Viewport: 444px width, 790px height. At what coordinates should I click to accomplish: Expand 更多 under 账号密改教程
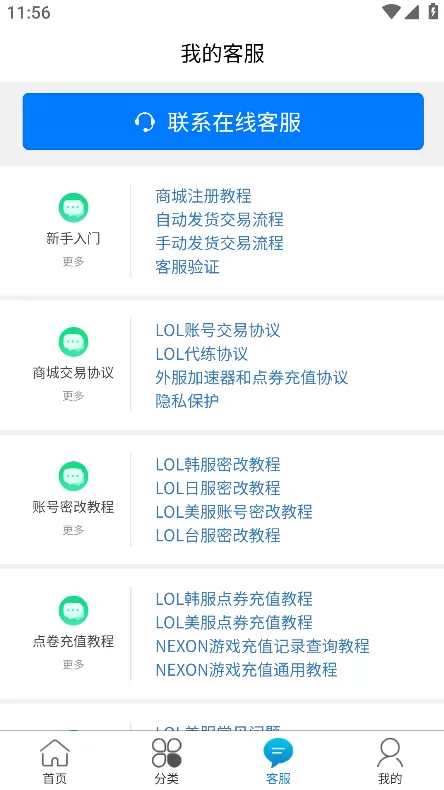(73, 530)
